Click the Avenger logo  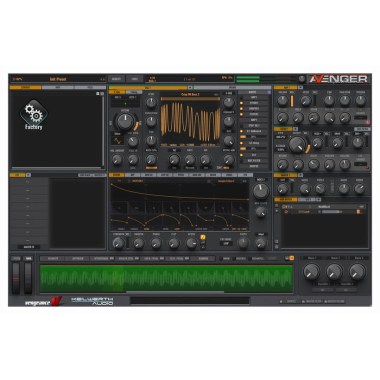pyautogui.click(x=338, y=79)
